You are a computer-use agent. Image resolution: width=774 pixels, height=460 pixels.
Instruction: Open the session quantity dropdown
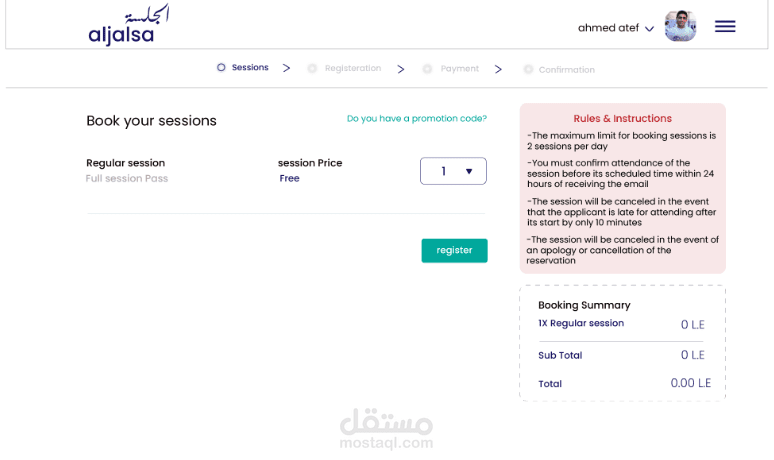pos(452,171)
